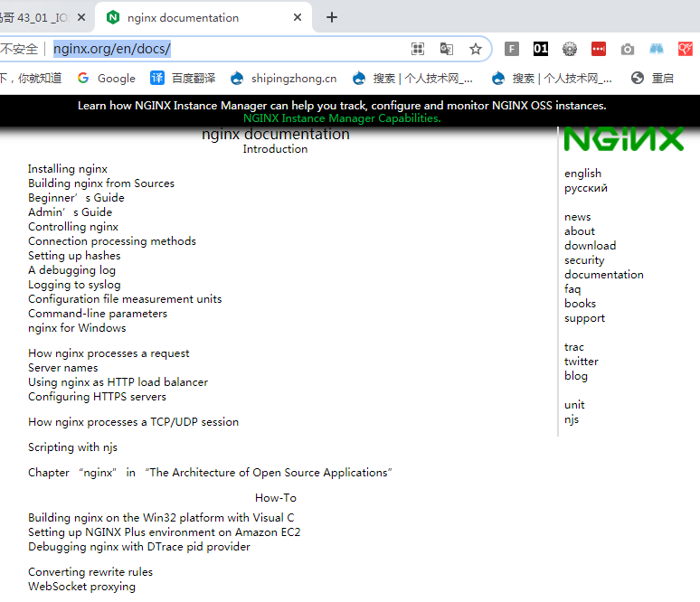Open the 重启 bookmark
The image size is (700, 602).
tap(652, 79)
